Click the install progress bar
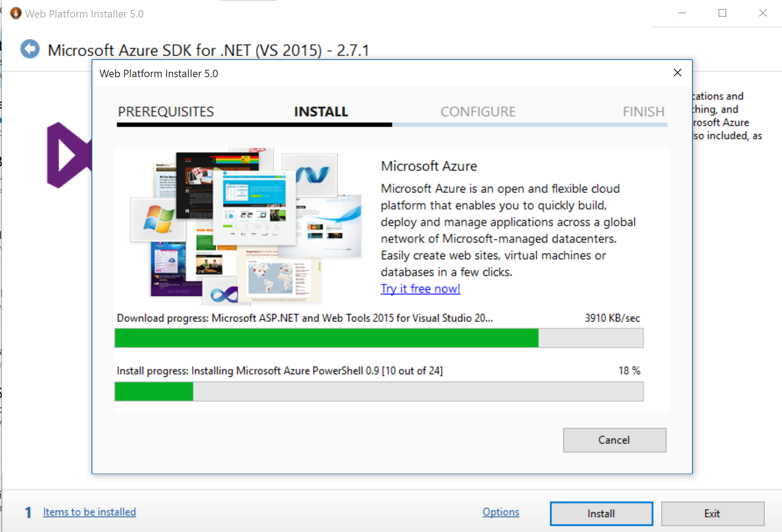Screen dimensions: 782x532 (379, 391)
